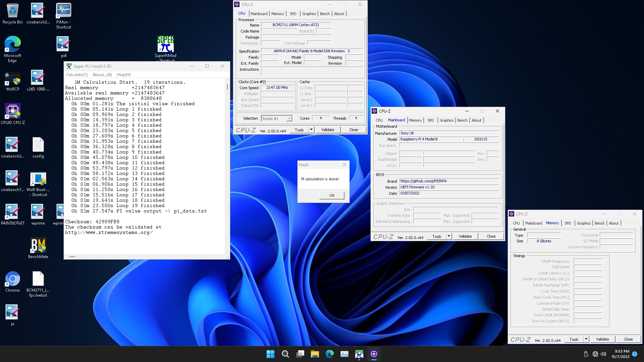Open Microsoft Edge desktop icon

pyautogui.click(x=12, y=49)
